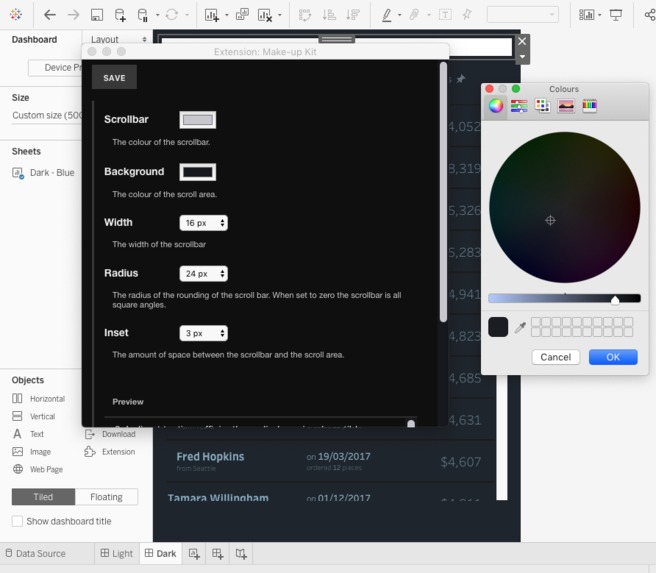Image resolution: width=656 pixels, height=573 pixels.
Task: Open the dashboard object dropdown arrow below X
Action: (x=523, y=57)
